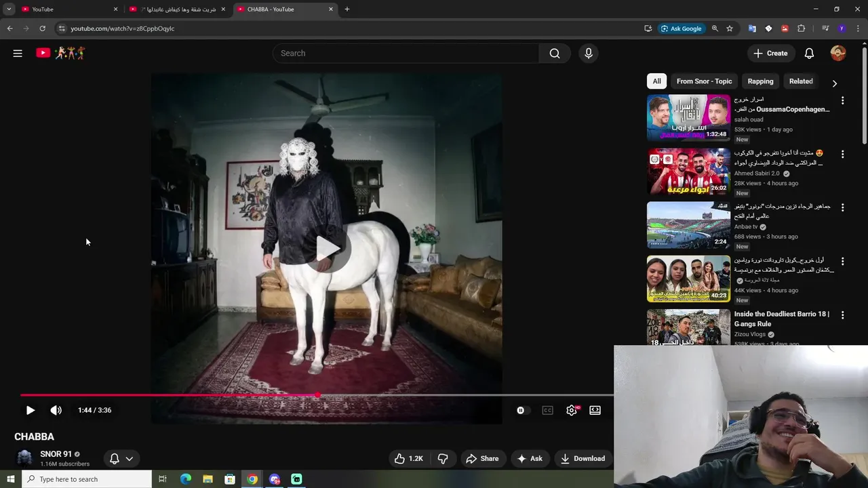Download the video

click(x=583, y=459)
